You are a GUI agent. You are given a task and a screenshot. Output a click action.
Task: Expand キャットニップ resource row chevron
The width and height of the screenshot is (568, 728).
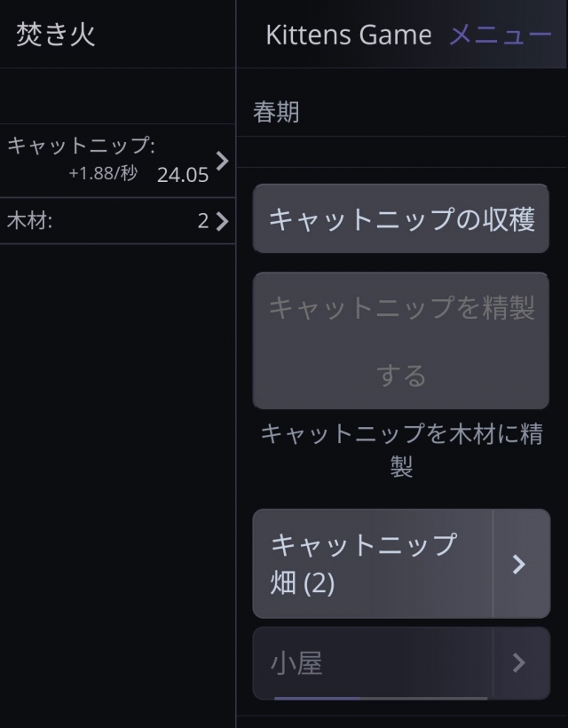tap(222, 161)
